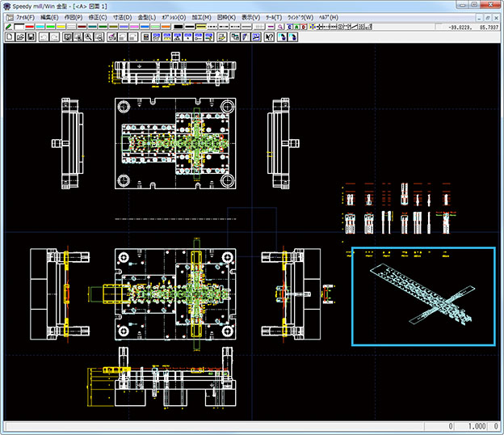The image size is (504, 435).
Task: Select the solid black line style button
Action: click(191, 27)
